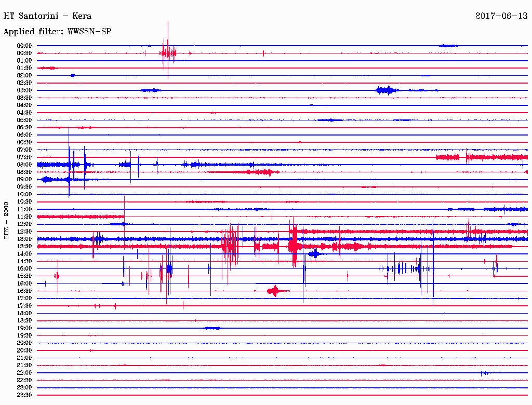This screenshot has height=405, width=532.
Task: Select the 02:30 time label
Action: click(x=24, y=83)
